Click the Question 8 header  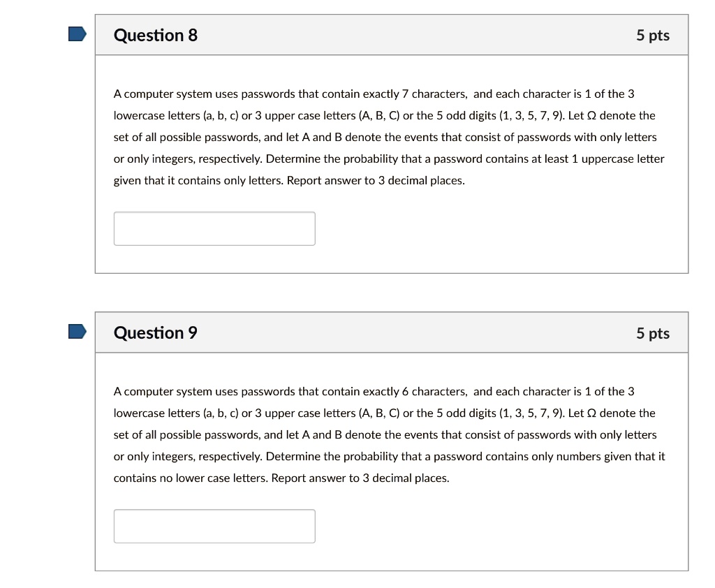156,34
